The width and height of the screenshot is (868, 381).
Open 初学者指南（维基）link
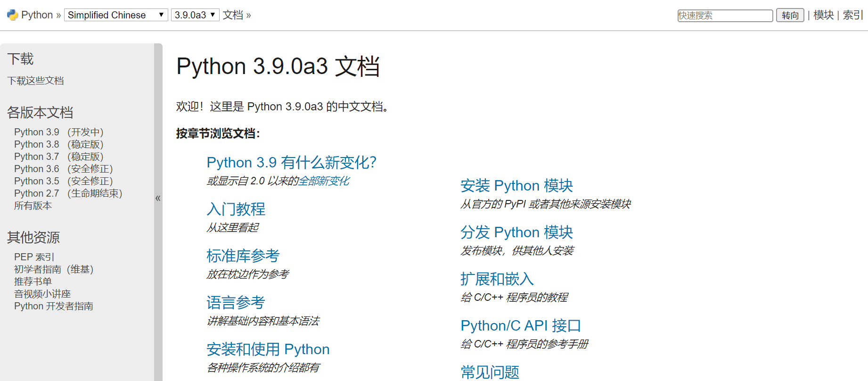(54, 269)
